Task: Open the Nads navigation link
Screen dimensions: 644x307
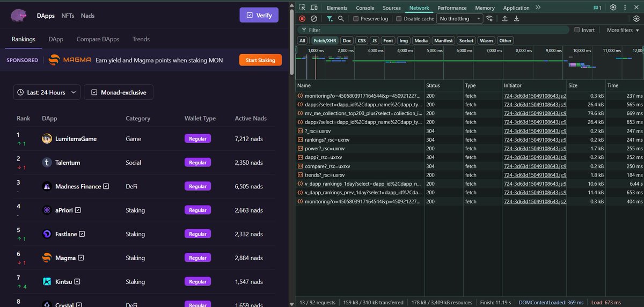Action: (87, 16)
